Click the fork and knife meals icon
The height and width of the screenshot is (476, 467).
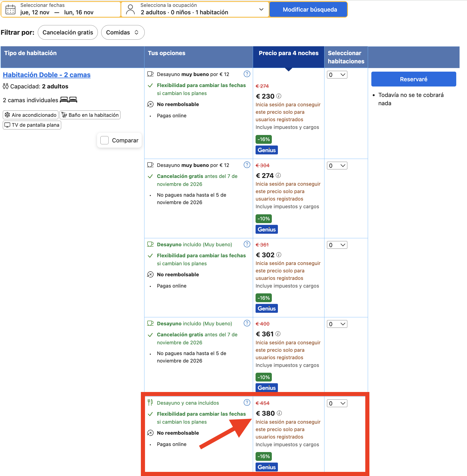(x=150, y=403)
